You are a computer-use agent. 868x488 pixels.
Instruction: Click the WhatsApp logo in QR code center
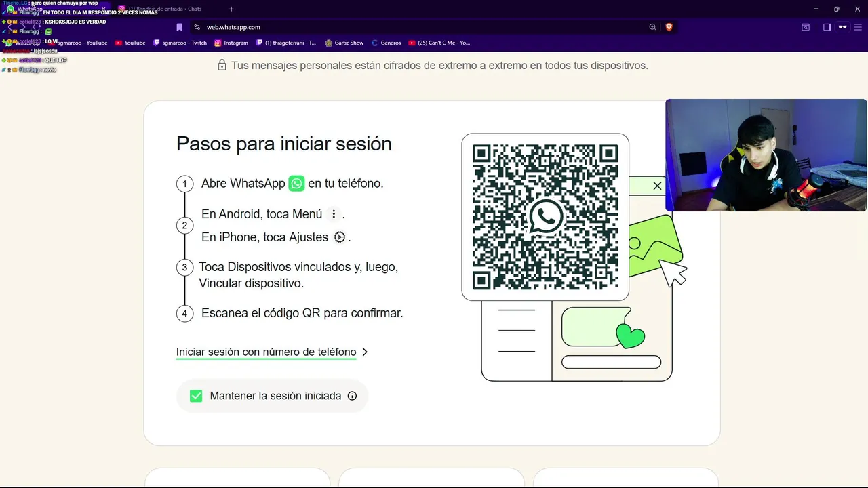545,217
